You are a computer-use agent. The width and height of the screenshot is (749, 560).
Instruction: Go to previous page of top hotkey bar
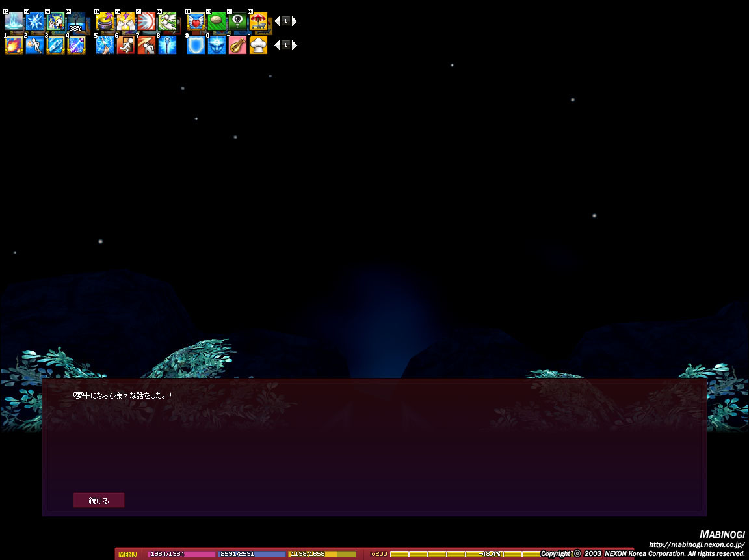click(x=276, y=21)
